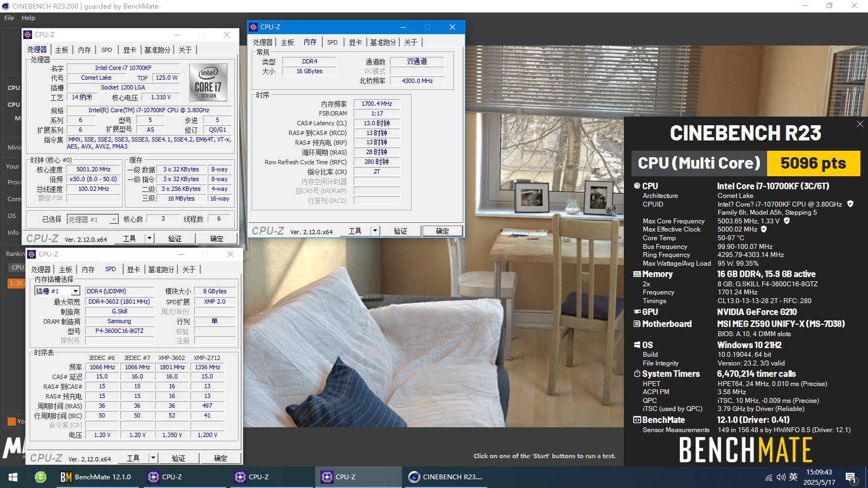Click the verified shield next to Max Effective Clock
This screenshot has width=868, height=488.
(764, 229)
